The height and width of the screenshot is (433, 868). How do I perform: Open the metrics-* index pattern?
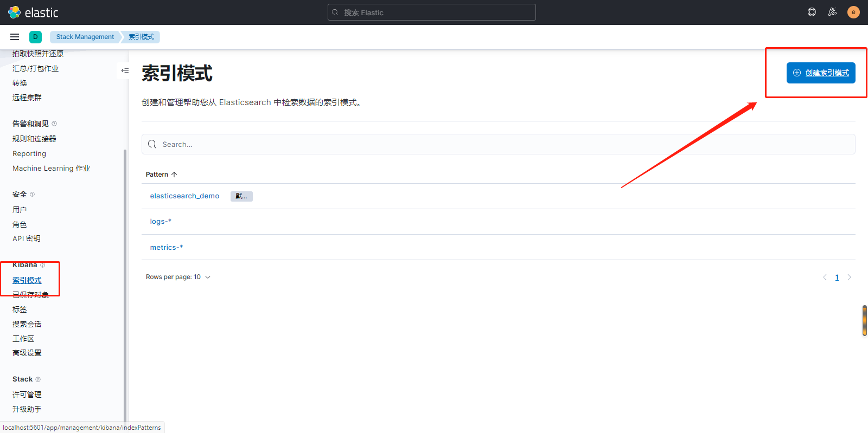pos(167,247)
